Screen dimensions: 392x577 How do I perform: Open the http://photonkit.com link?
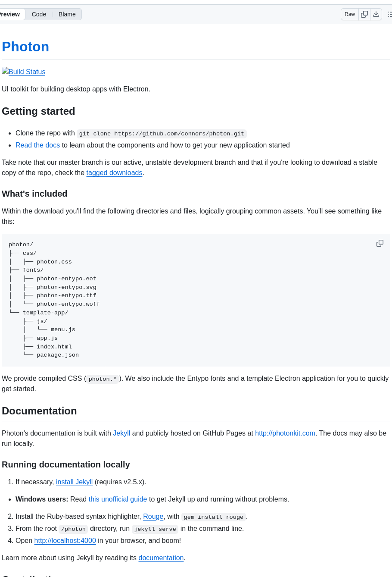click(x=285, y=433)
